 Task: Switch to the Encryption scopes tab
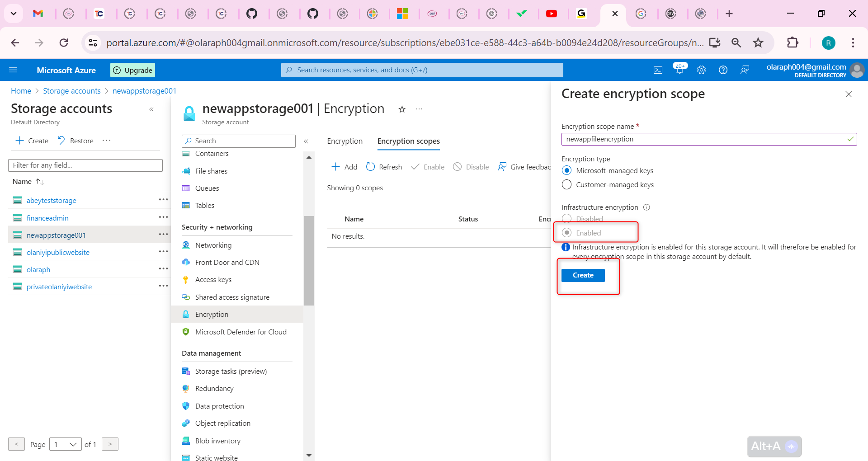(x=408, y=141)
